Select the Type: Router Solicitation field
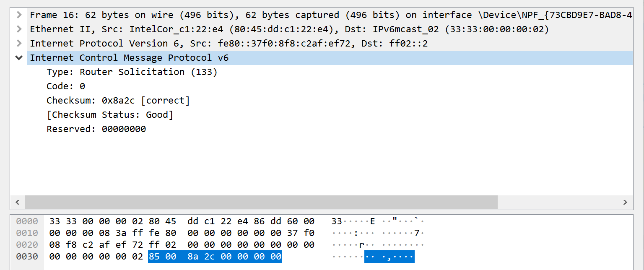 (x=132, y=72)
